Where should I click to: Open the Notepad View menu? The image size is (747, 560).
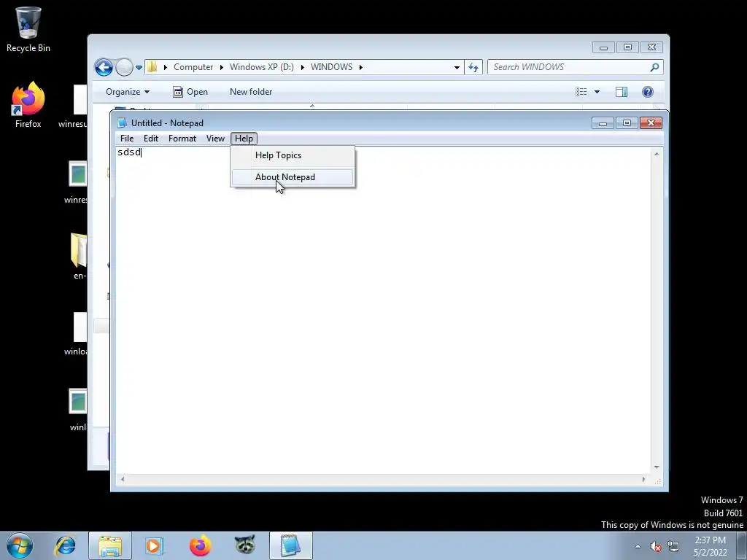pos(215,139)
